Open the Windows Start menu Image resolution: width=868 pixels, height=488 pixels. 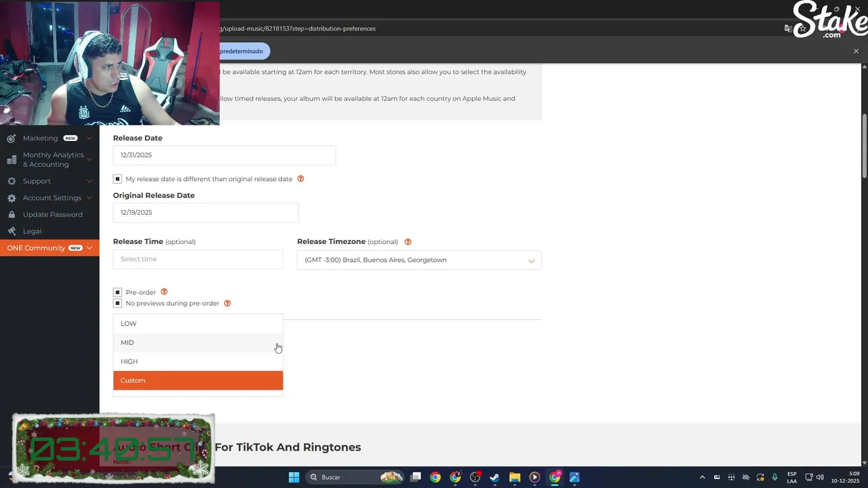tap(294, 477)
